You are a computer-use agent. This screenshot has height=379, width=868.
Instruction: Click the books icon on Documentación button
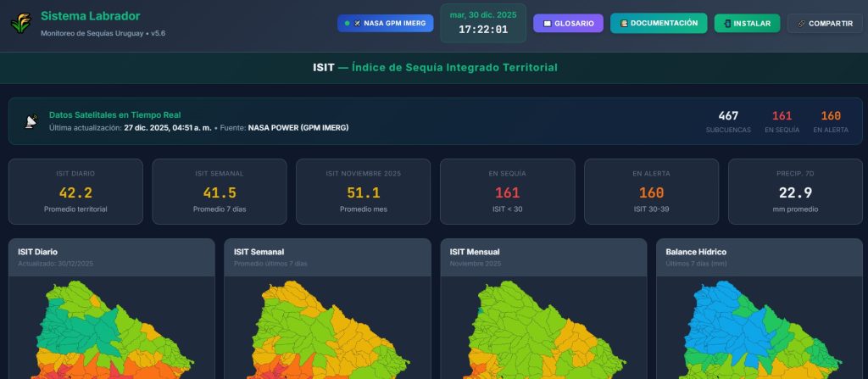click(624, 24)
